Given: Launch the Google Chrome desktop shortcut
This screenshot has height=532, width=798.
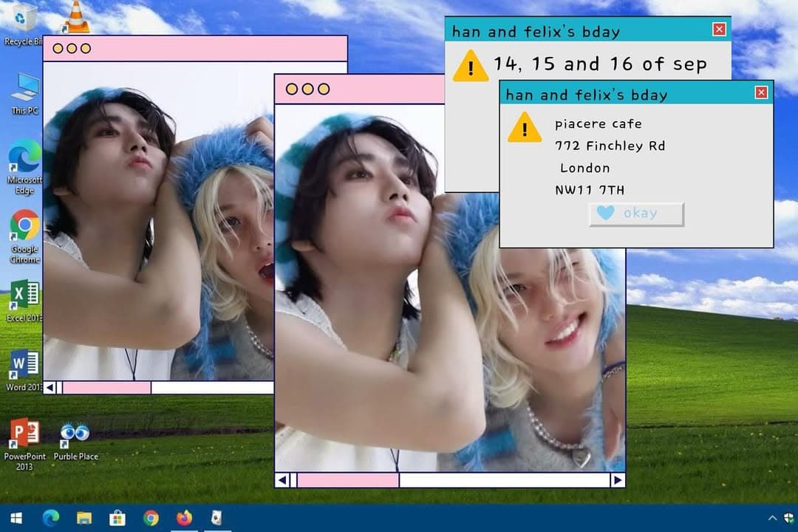Looking at the screenshot, I should coord(24,236).
